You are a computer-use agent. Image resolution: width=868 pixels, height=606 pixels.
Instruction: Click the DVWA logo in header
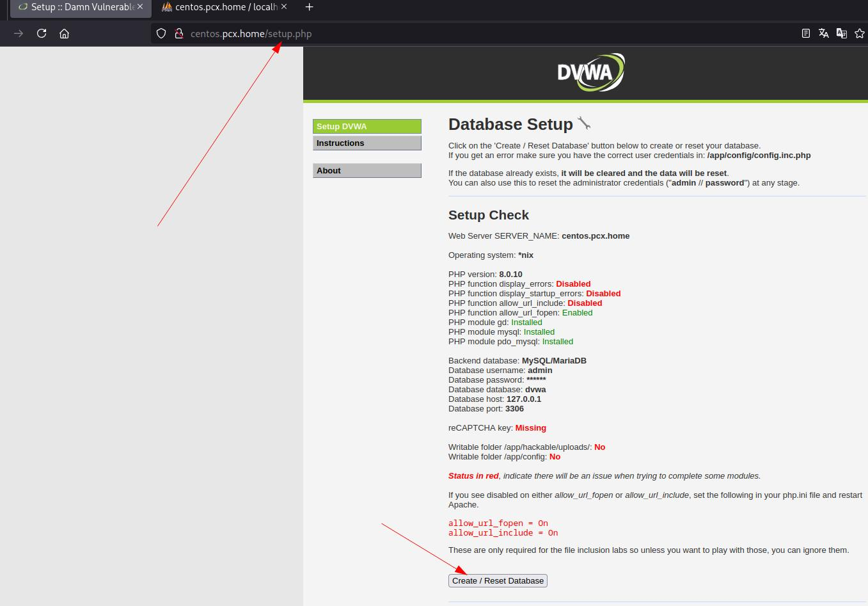[x=590, y=72]
